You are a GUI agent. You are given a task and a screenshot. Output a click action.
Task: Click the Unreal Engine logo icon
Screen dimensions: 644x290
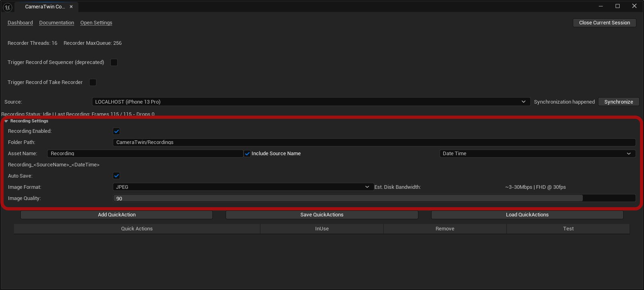(8, 7)
